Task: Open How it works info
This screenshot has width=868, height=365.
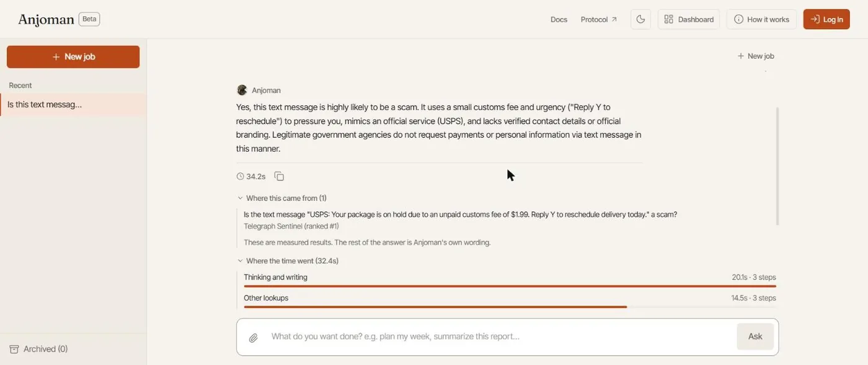Action: coord(761,19)
